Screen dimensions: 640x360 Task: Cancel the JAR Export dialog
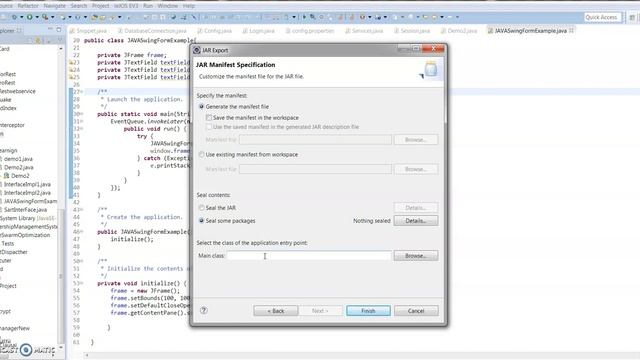416,311
